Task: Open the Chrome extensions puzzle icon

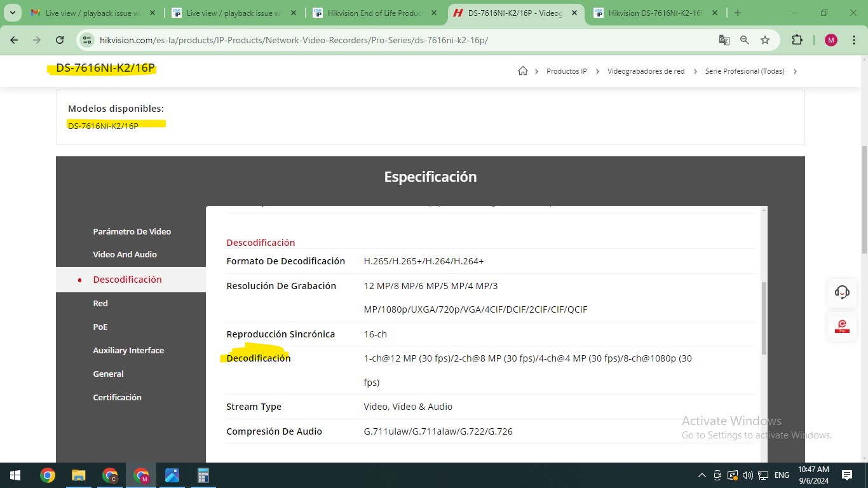Action: click(797, 40)
